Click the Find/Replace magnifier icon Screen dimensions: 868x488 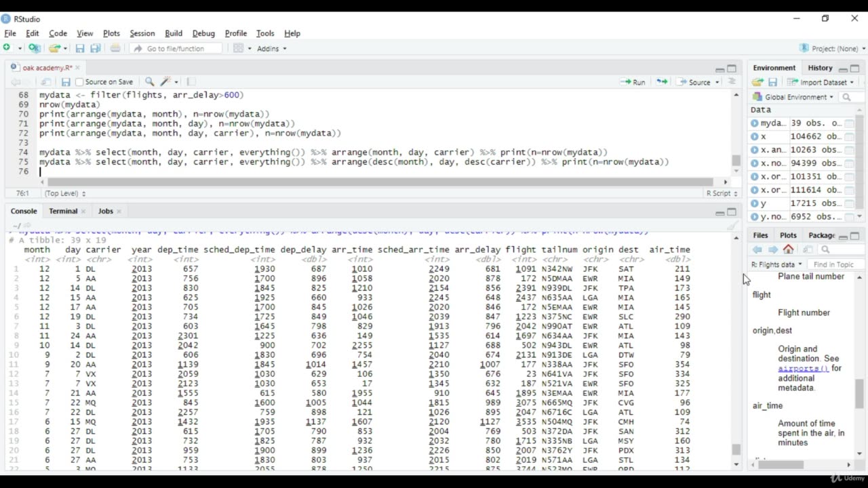tap(150, 82)
